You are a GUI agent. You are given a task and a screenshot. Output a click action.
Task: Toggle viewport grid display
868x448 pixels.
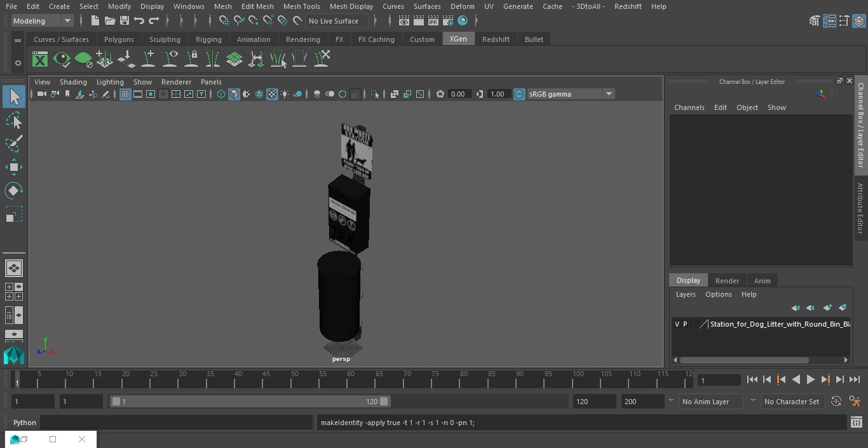click(125, 94)
